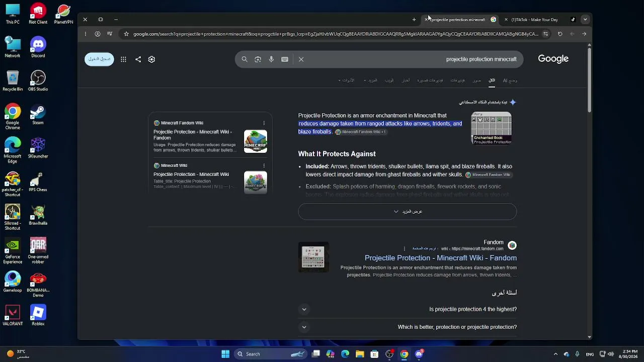The height and width of the screenshot is (362, 644).
Task: Bookmark this page with the star icon
Action: click(126, 34)
